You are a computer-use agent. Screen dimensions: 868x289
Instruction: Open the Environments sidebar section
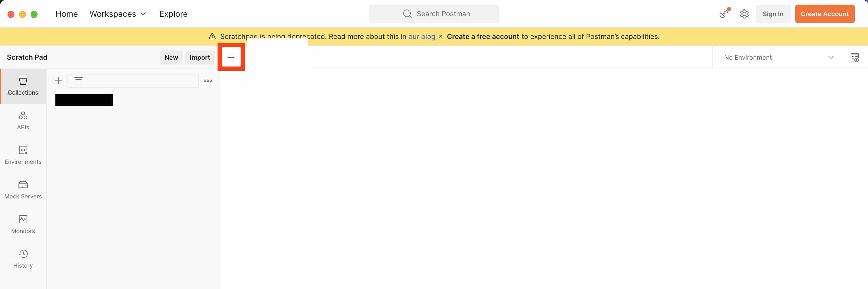point(23,155)
